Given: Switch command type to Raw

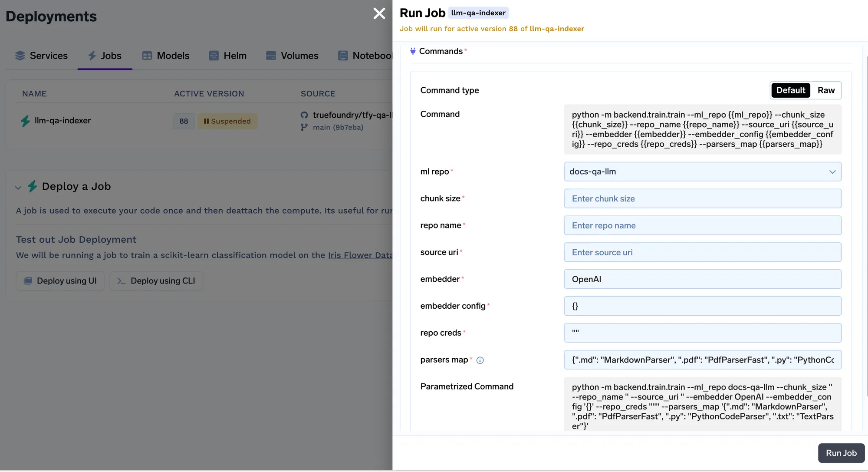Looking at the screenshot, I should (825, 90).
